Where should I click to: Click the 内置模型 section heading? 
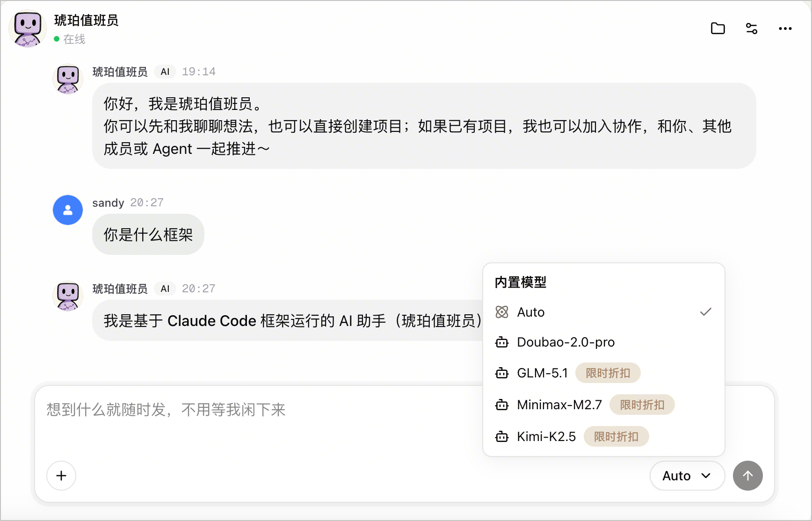click(x=520, y=282)
